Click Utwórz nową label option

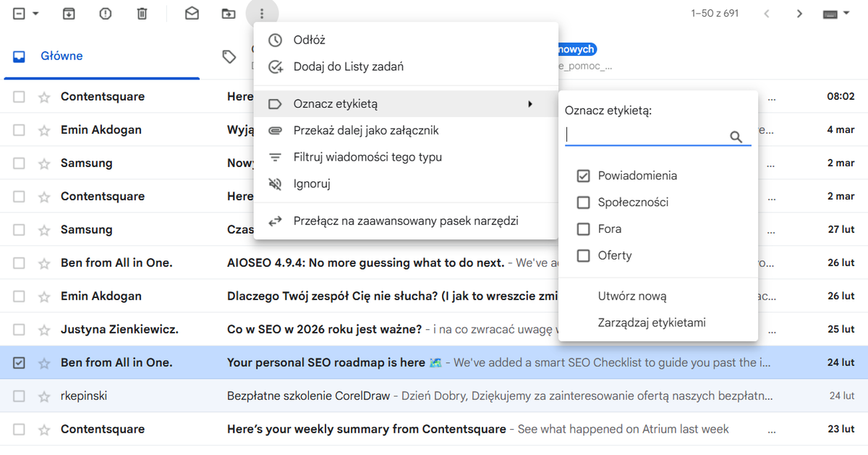click(x=632, y=296)
